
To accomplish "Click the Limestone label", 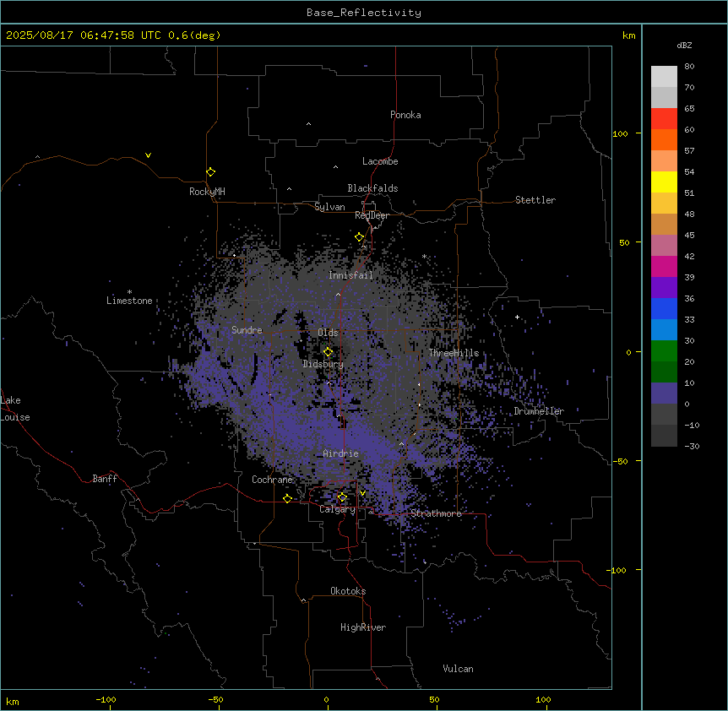I will (x=129, y=301).
